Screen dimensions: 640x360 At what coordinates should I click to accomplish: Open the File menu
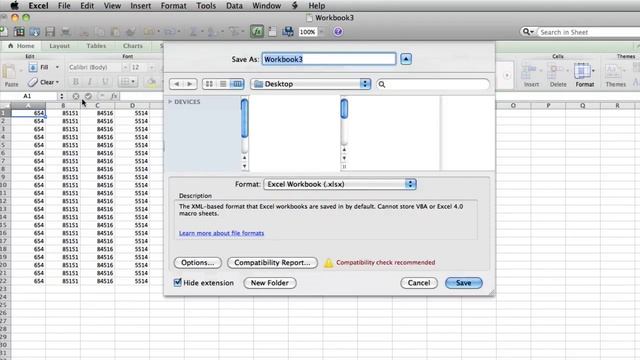(x=64, y=6)
